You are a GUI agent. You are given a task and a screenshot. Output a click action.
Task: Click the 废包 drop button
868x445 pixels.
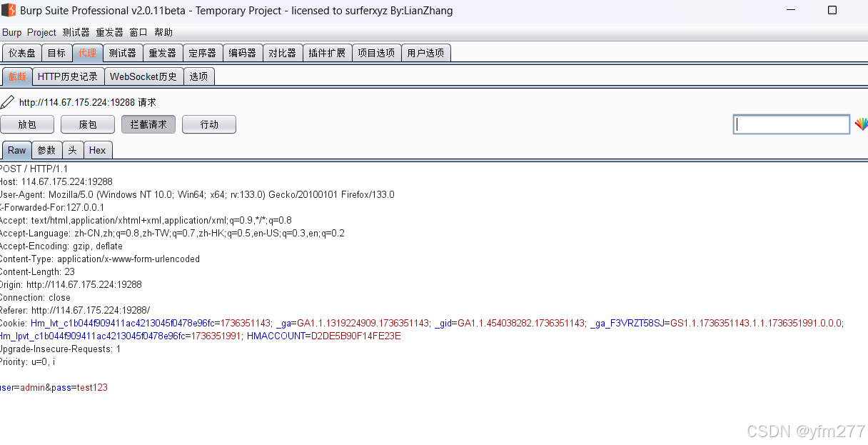click(x=88, y=124)
